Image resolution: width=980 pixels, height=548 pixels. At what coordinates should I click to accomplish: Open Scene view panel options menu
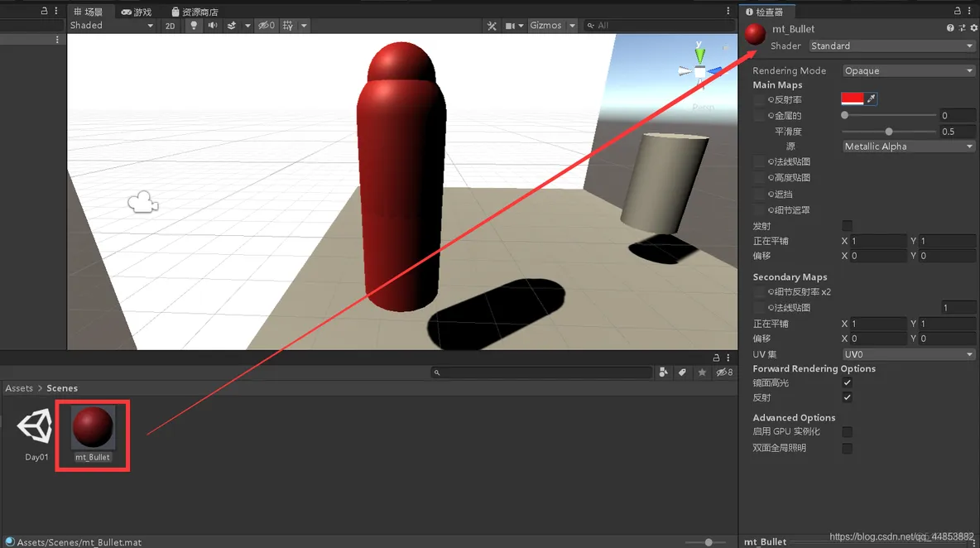[x=728, y=11]
